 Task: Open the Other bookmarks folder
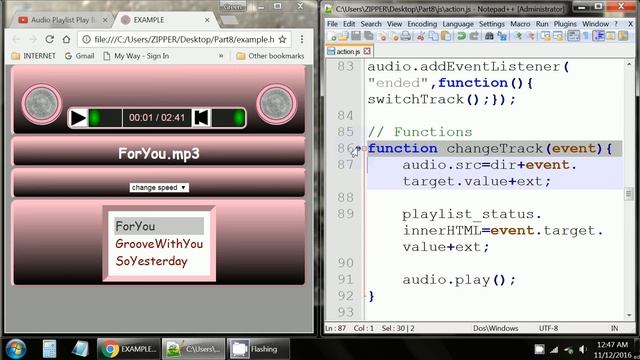[x=270, y=56]
